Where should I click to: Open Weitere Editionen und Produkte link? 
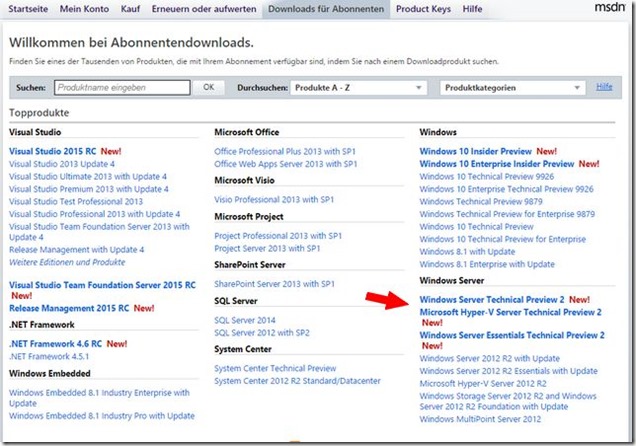[65, 262]
